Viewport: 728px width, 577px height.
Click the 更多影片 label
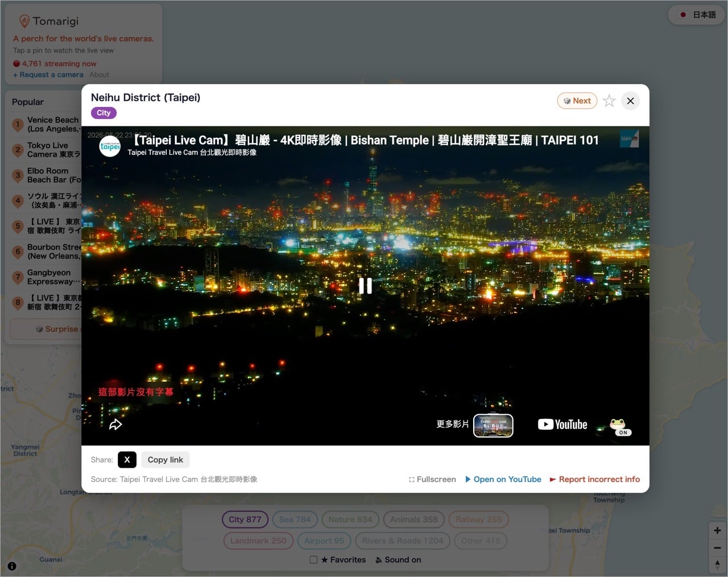point(453,424)
